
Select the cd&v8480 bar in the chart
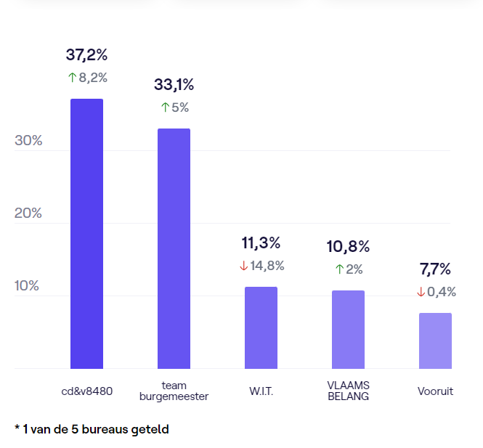pos(86,234)
